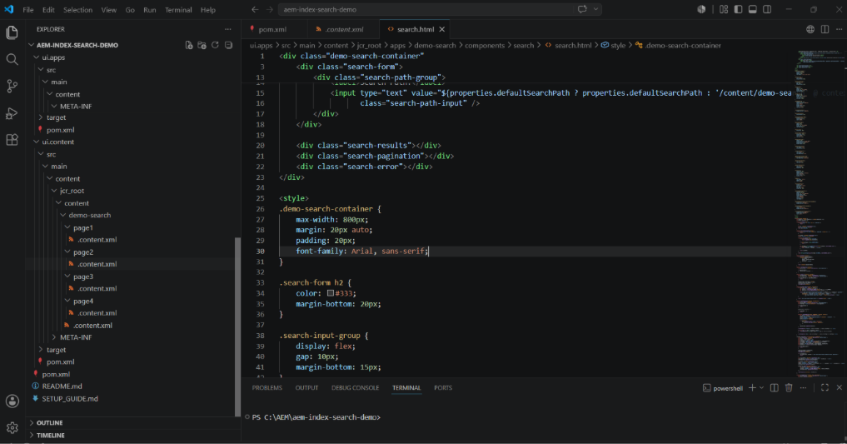Expand the OUTLINE section
Image resolution: width=847 pixels, height=444 pixels.
tap(132, 422)
